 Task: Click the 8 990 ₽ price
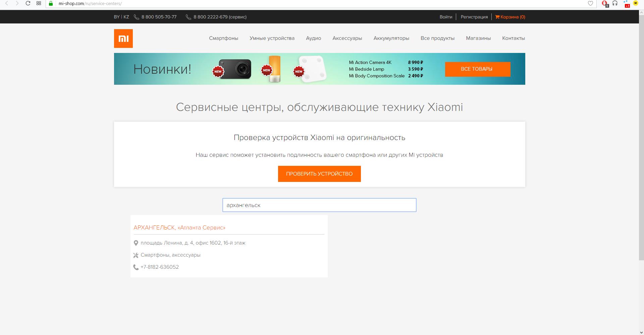[416, 62]
